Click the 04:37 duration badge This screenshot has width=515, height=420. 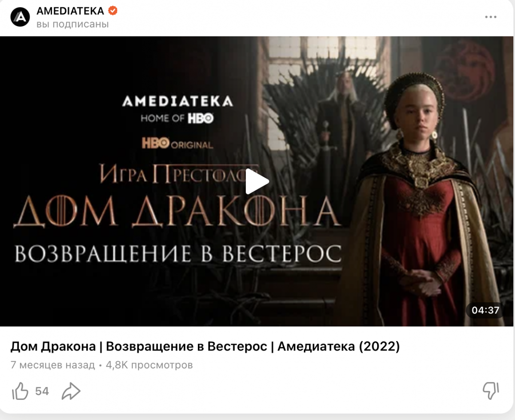pyautogui.click(x=485, y=310)
